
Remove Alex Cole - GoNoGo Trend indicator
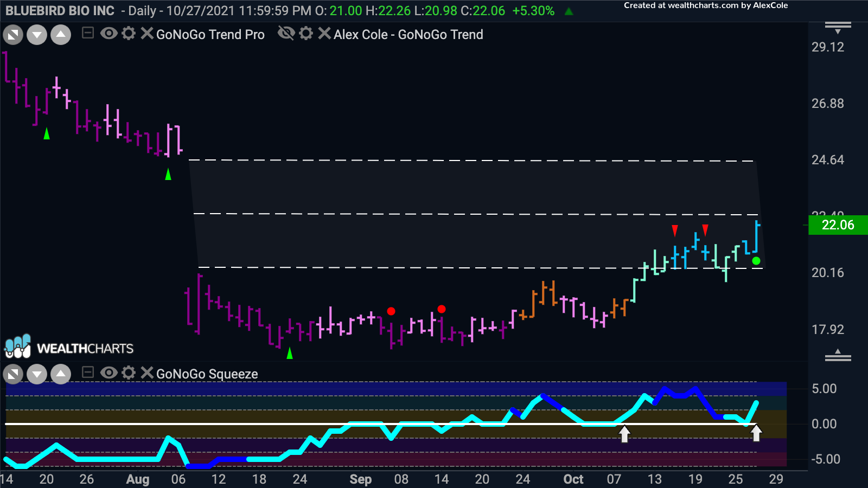324,34
